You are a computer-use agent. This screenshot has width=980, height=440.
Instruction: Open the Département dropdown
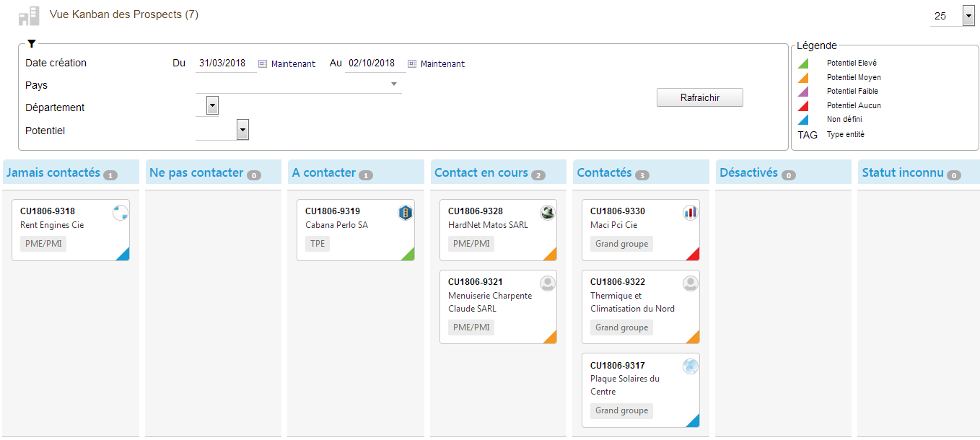click(212, 106)
